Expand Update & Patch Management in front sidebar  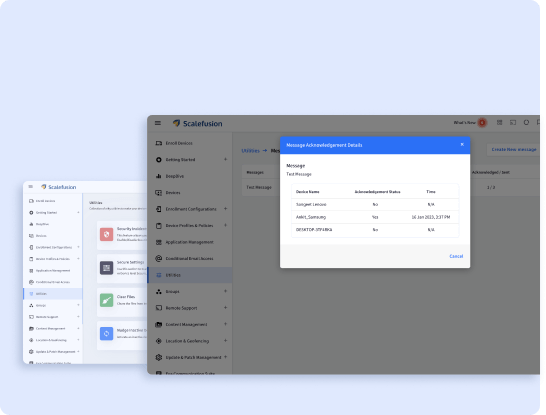(226, 357)
